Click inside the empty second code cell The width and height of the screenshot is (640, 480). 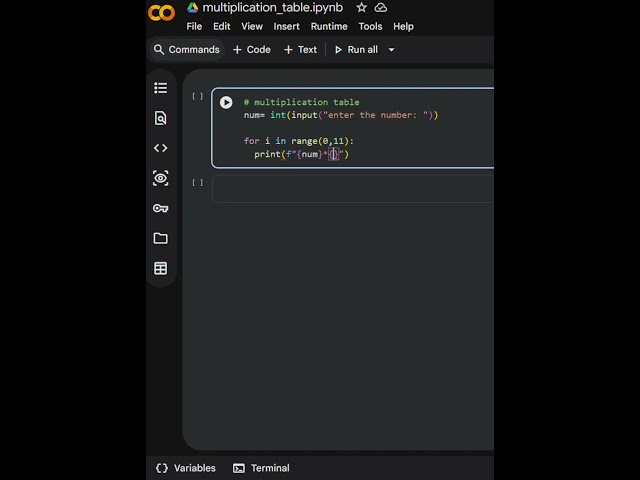[353, 189]
